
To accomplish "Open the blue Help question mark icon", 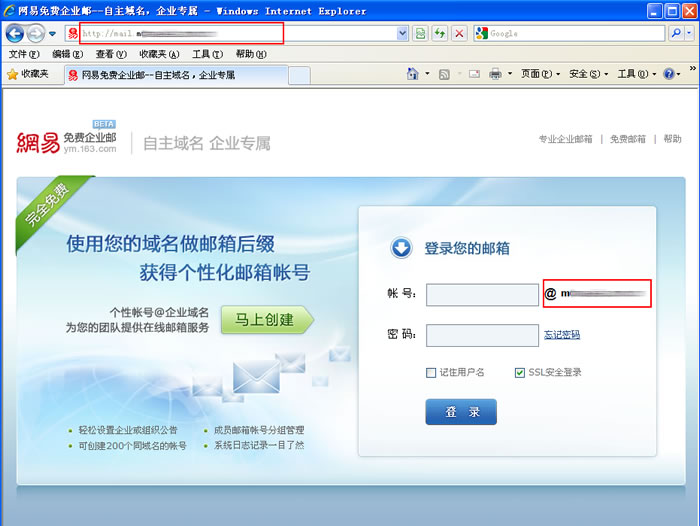I will [x=668, y=74].
